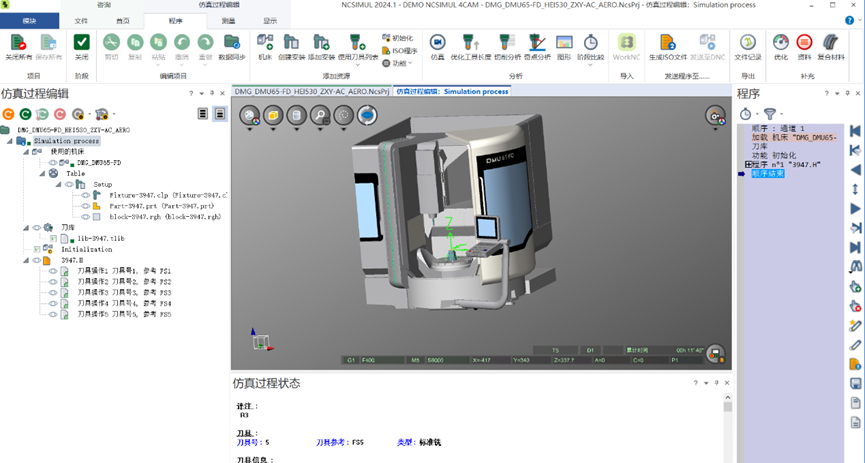The width and height of the screenshot is (865, 463).
Task: Hide Fixture-3947.clp with its eye icon
Action: tap(85, 195)
